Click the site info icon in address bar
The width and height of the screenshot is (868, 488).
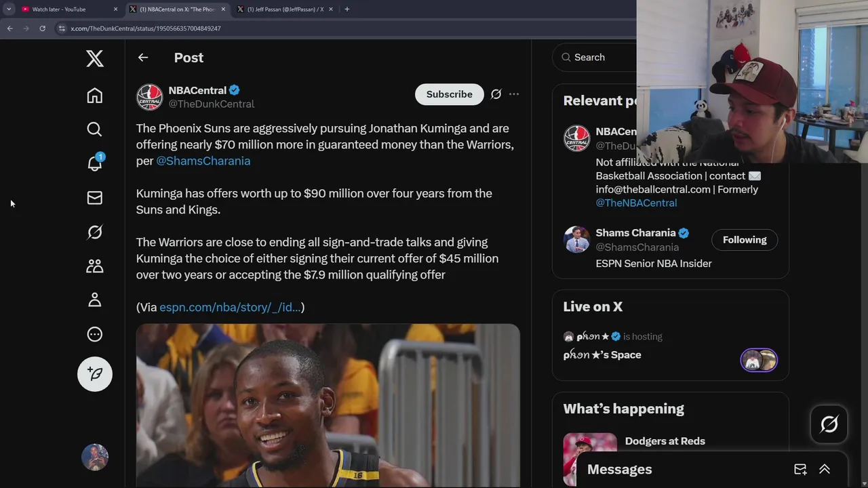pos(62,28)
